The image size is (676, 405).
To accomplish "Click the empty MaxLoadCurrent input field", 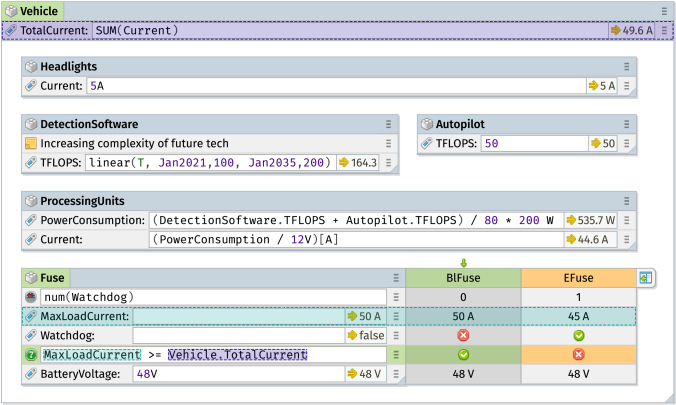I will click(x=239, y=316).
